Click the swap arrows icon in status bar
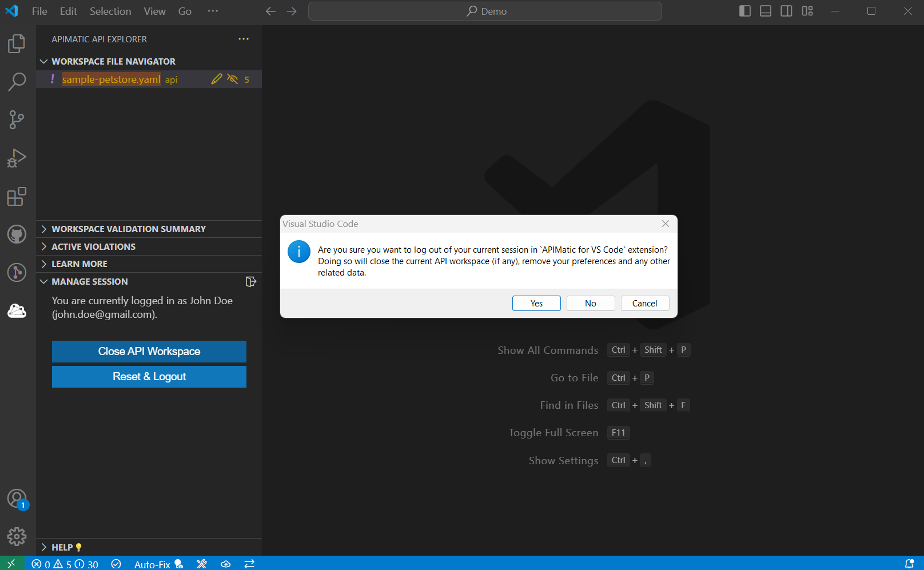 (x=249, y=564)
